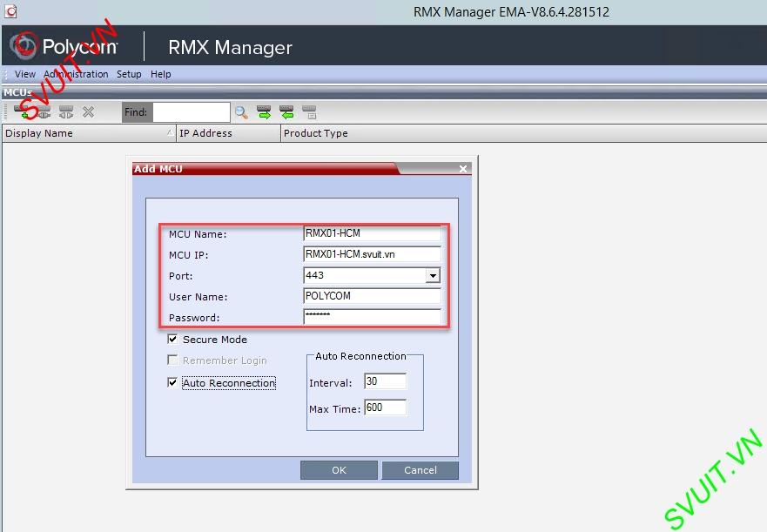Sort by the Display Name column header
The width and height of the screenshot is (767, 532).
(x=89, y=133)
